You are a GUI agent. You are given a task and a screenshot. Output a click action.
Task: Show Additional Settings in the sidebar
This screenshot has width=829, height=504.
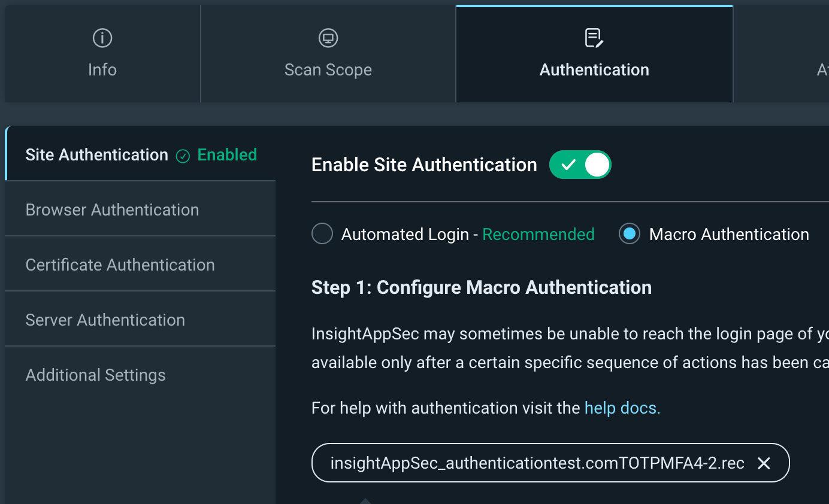(x=96, y=375)
